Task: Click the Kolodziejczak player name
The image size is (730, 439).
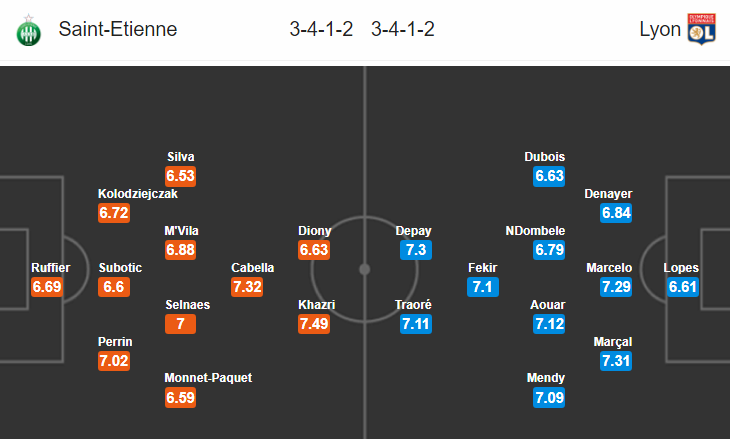Action: point(138,194)
